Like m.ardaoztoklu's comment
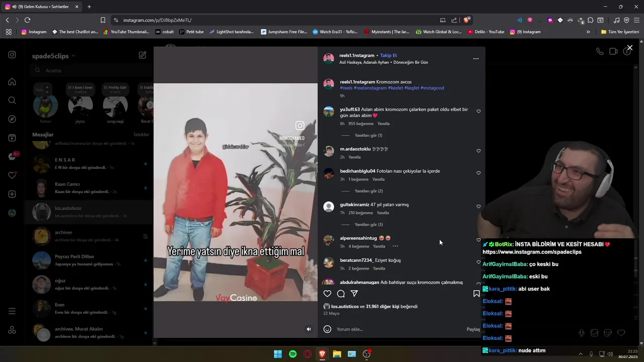This screenshot has width=644, height=362. (x=478, y=151)
